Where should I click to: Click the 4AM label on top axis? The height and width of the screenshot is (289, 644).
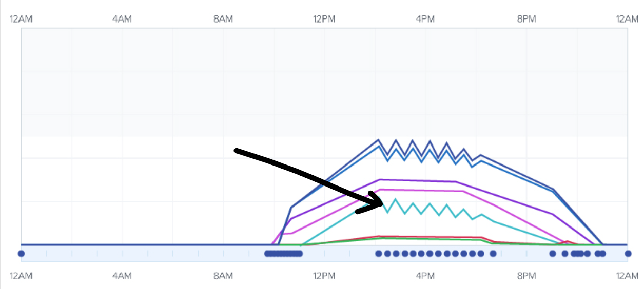coord(122,19)
